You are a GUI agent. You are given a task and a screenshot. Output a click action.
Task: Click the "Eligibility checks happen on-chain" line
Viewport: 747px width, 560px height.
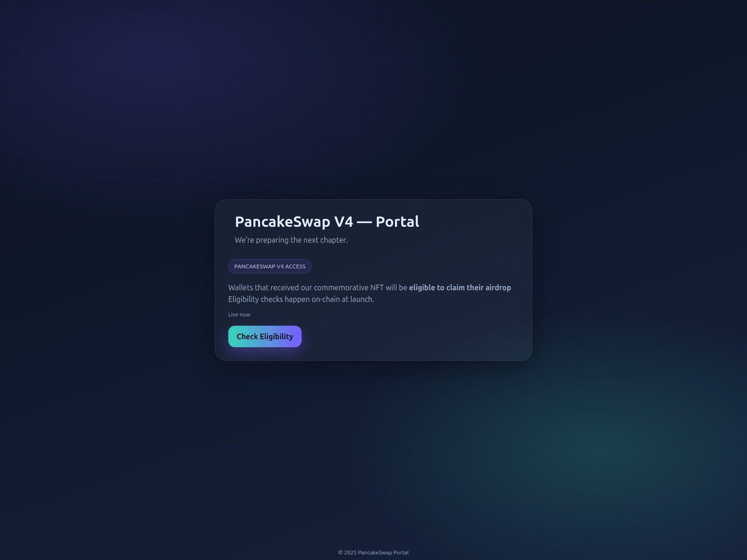[301, 299]
